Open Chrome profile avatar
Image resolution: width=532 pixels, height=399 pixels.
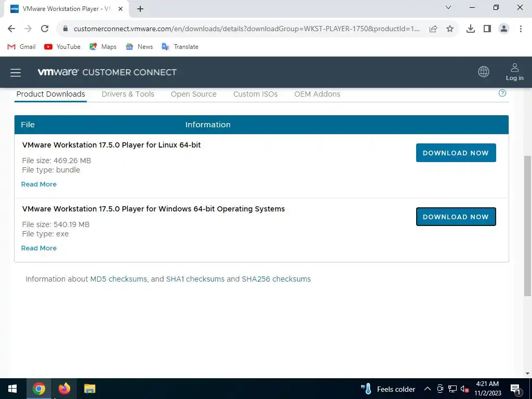tap(504, 29)
